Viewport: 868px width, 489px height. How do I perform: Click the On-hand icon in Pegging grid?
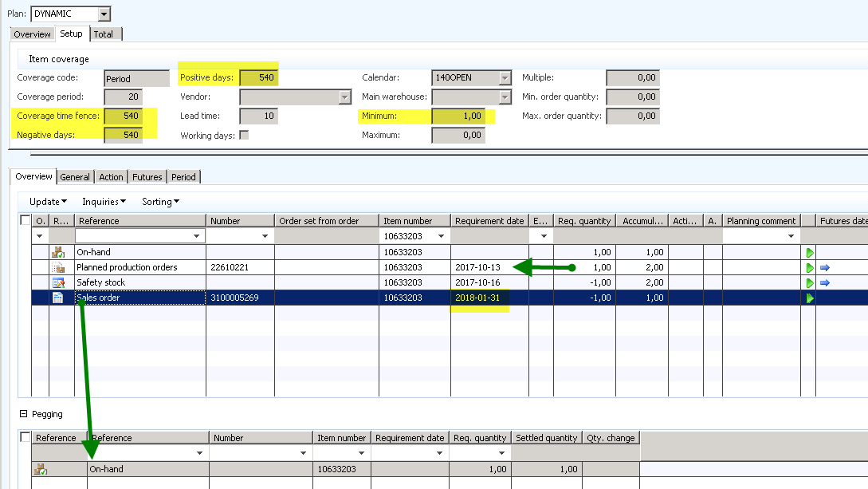pyautogui.click(x=41, y=469)
